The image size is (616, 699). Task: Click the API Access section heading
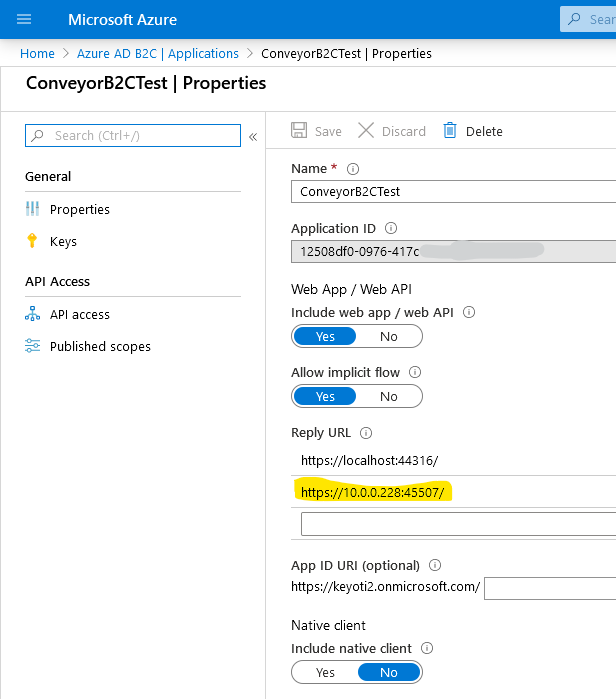click(57, 282)
